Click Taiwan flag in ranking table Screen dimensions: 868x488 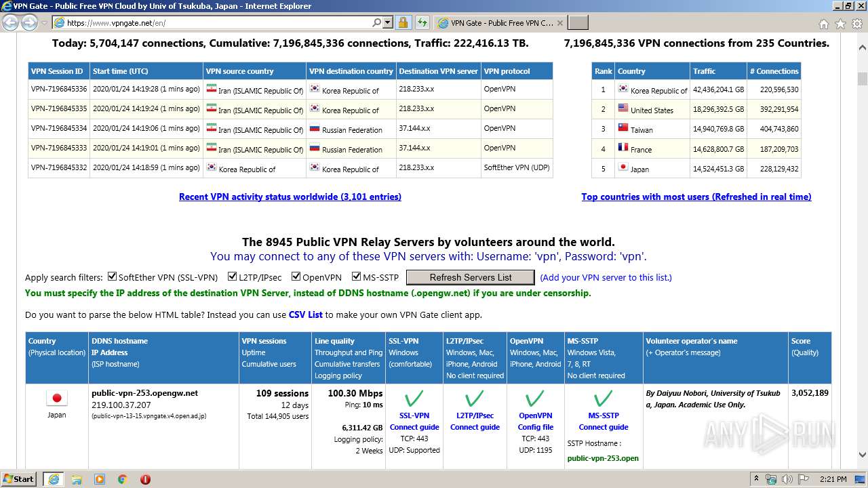pos(623,128)
